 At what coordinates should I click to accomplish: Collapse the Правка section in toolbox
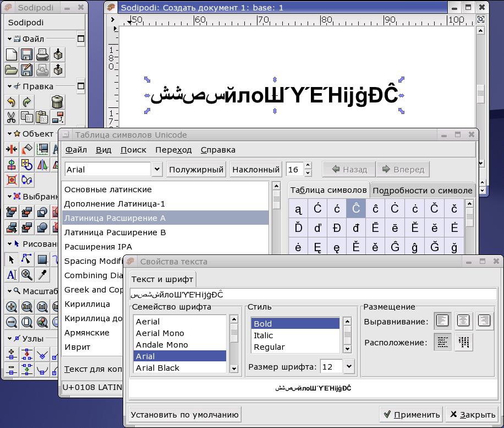[x=10, y=86]
